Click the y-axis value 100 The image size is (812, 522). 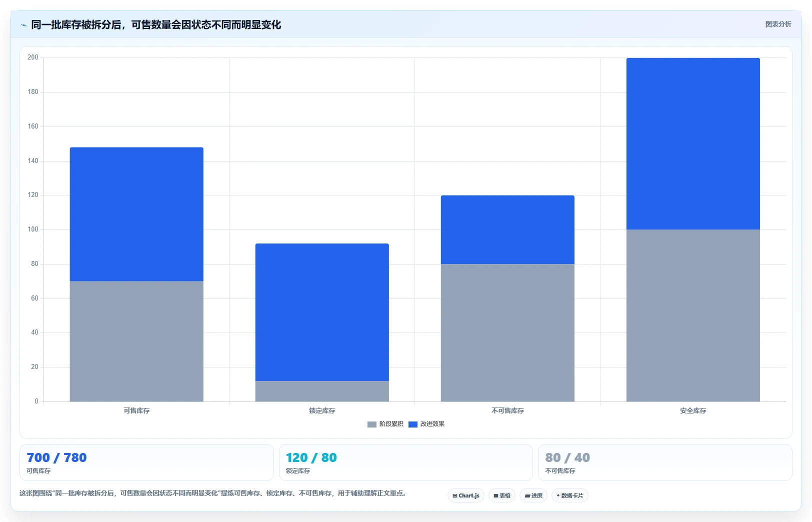coord(33,229)
